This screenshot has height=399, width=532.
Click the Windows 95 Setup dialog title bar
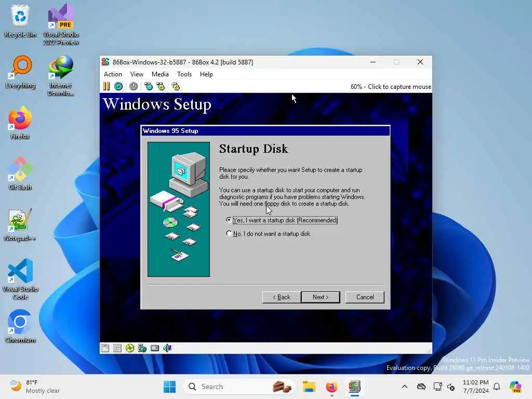[x=265, y=131]
